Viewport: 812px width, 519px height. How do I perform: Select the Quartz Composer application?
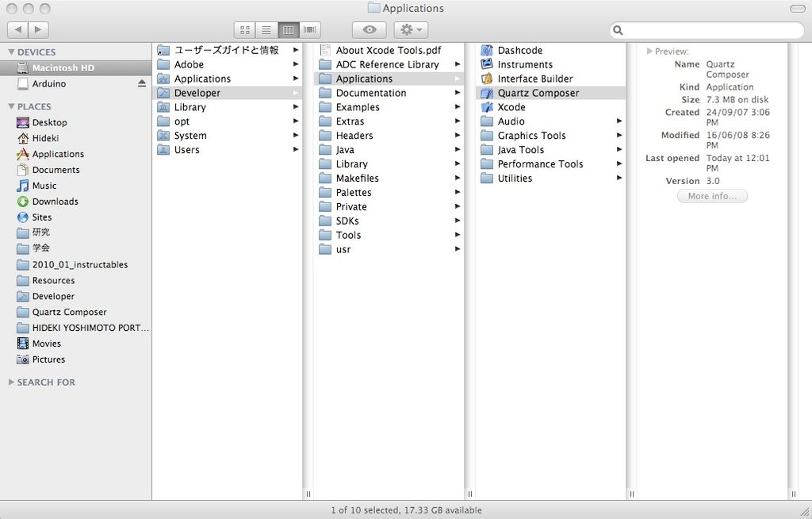[551, 93]
